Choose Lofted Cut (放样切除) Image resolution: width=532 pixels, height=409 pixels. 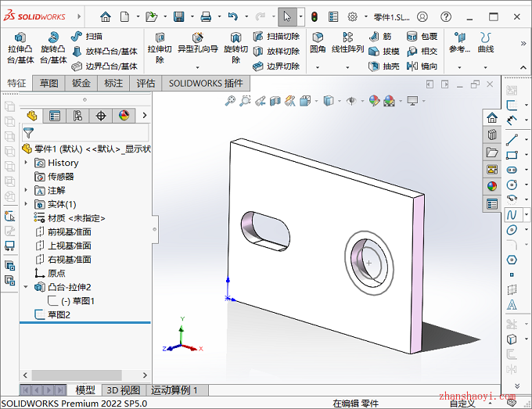276,51
